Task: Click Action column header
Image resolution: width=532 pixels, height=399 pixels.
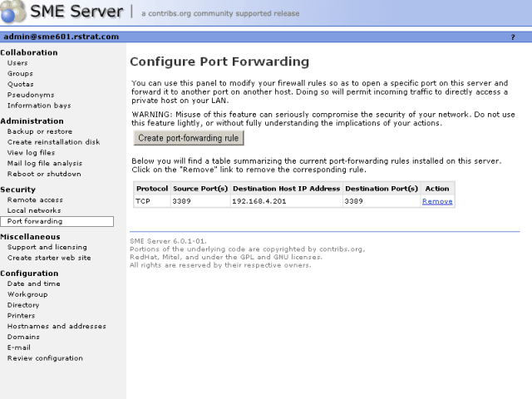Action: (x=437, y=189)
